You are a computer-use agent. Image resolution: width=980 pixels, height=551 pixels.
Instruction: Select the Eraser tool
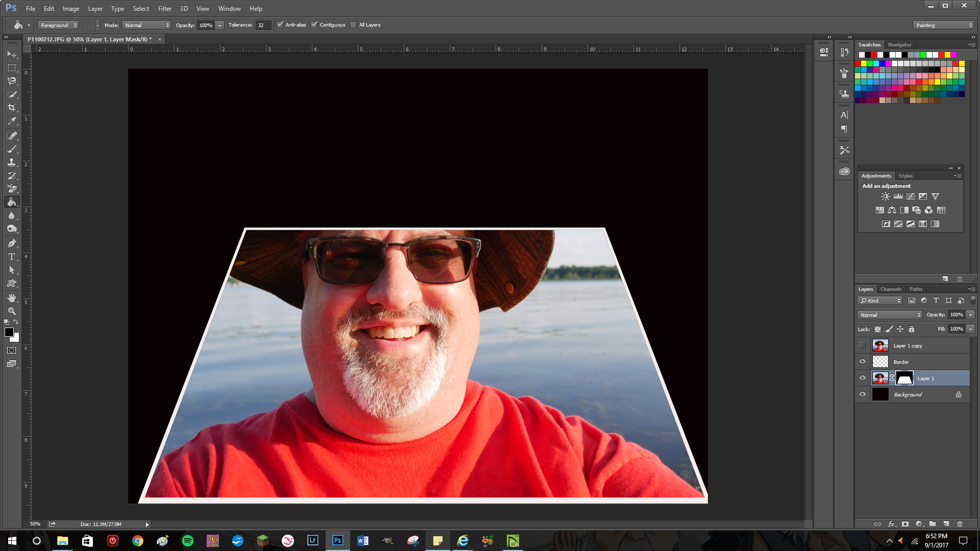pyautogui.click(x=12, y=189)
